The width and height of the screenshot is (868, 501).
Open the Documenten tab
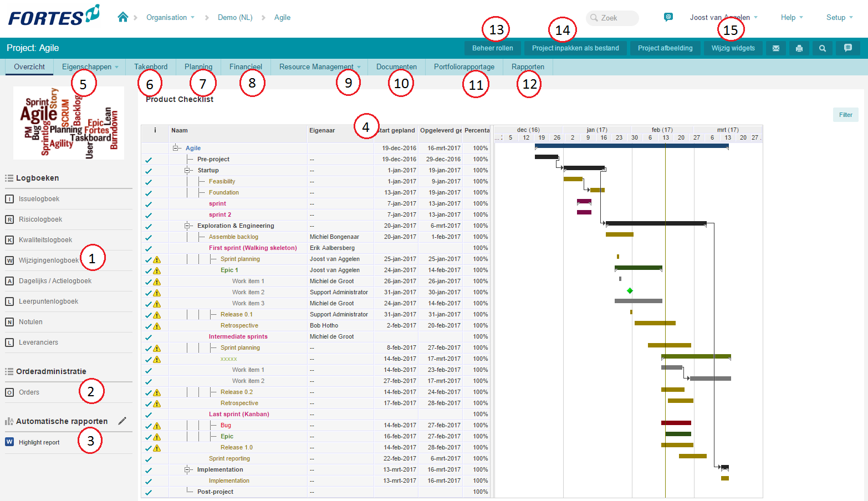396,67
